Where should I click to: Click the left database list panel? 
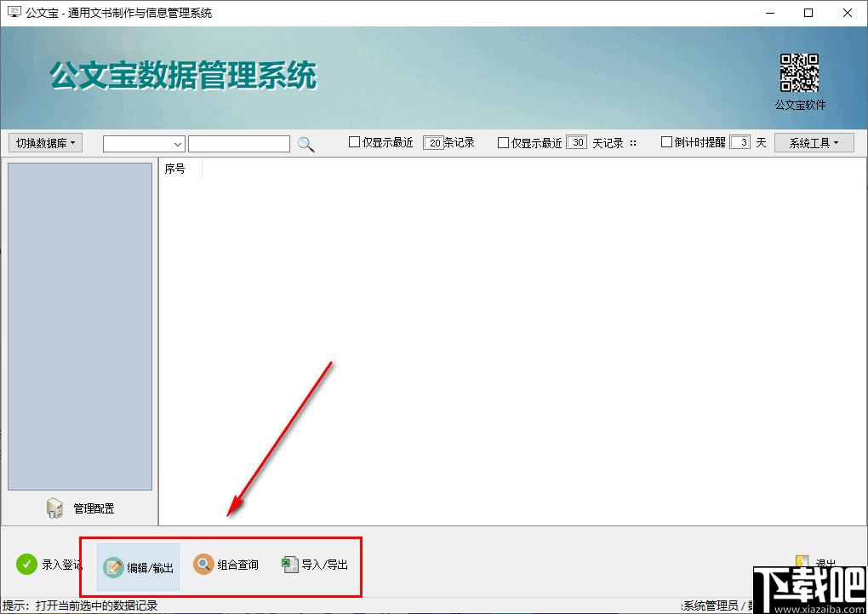pyautogui.click(x=80, y=326)
